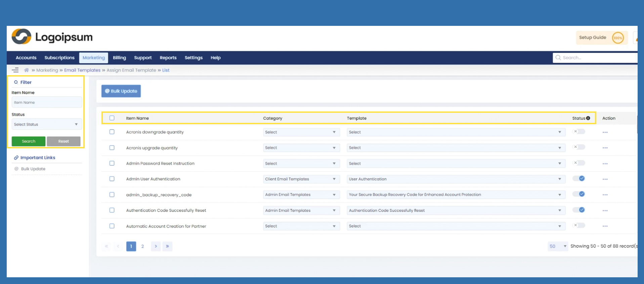Open Template dropdown showing User Authentication

pos(455,179)
